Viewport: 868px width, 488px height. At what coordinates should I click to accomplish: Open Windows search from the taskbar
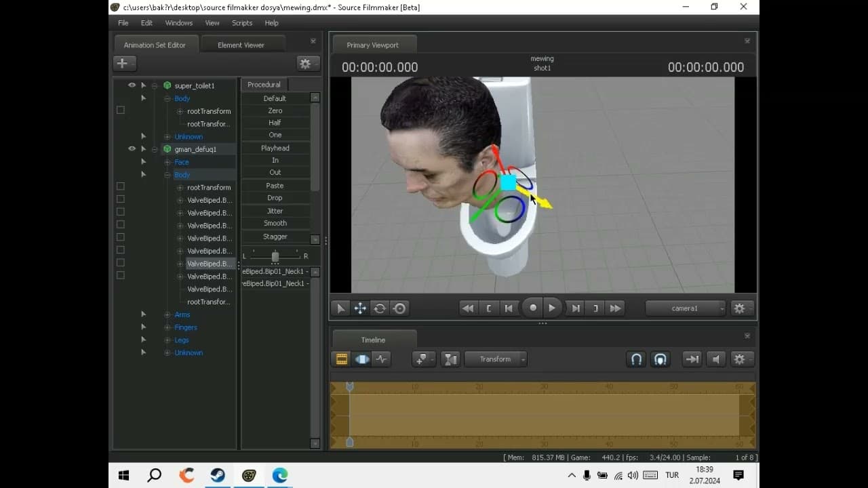click(x=155, y=475)
